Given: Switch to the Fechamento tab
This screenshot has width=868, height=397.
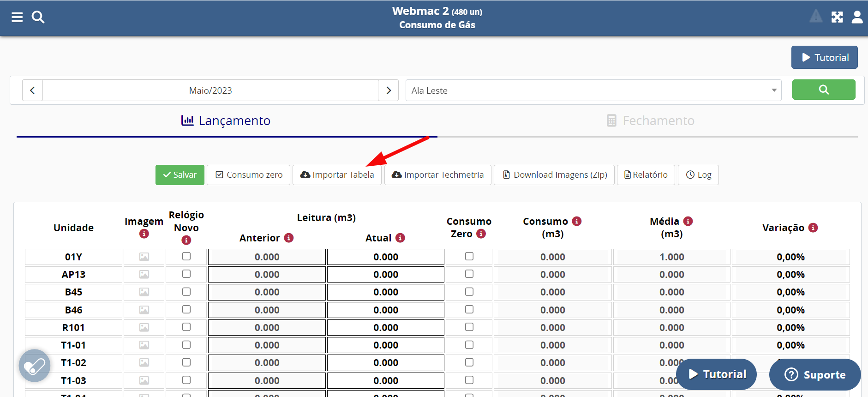Looking at the screenshot, I should (650, 121).
